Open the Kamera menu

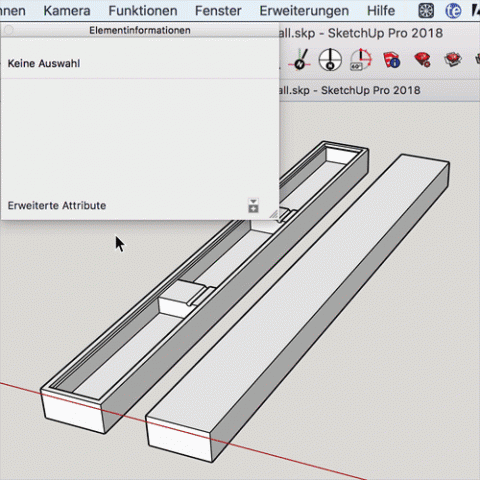(x=67, y=11)
